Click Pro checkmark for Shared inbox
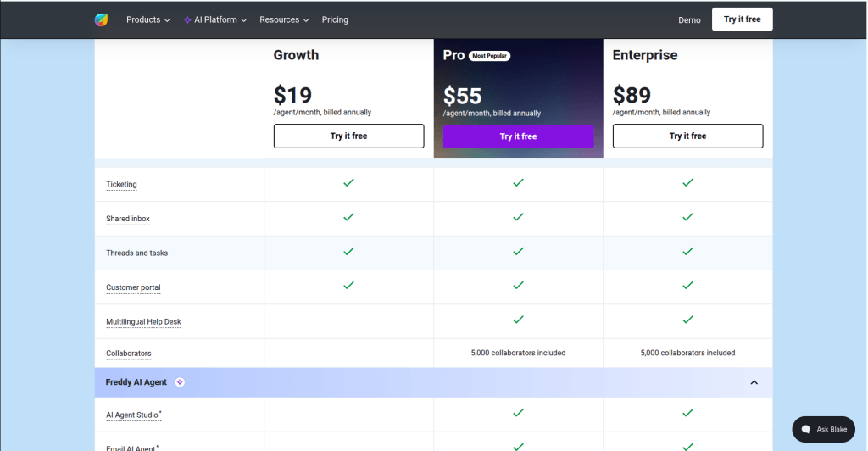The image size is (868, 451). pos(518,217)
